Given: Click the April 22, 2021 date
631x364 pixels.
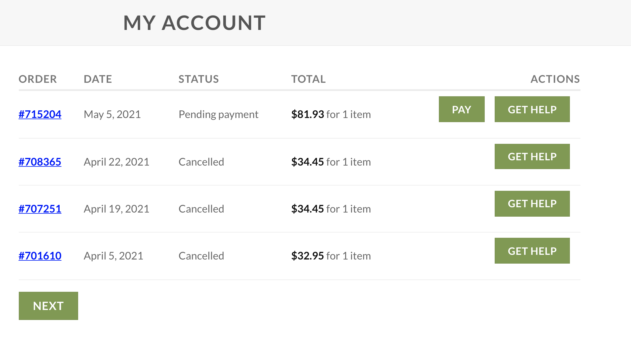Looking at the screenshot, I should pyautogui.click(x=116, y=162).
